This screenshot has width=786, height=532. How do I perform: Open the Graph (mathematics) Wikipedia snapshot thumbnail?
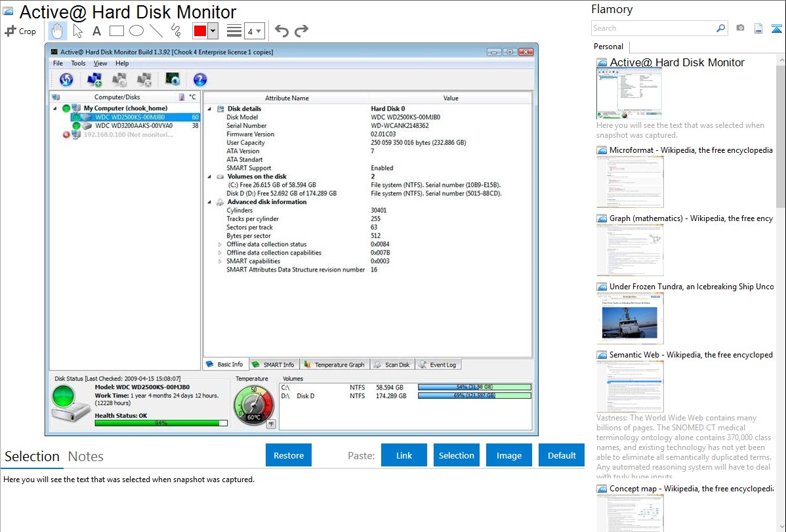pyautogui.click(x=630, y=249)
